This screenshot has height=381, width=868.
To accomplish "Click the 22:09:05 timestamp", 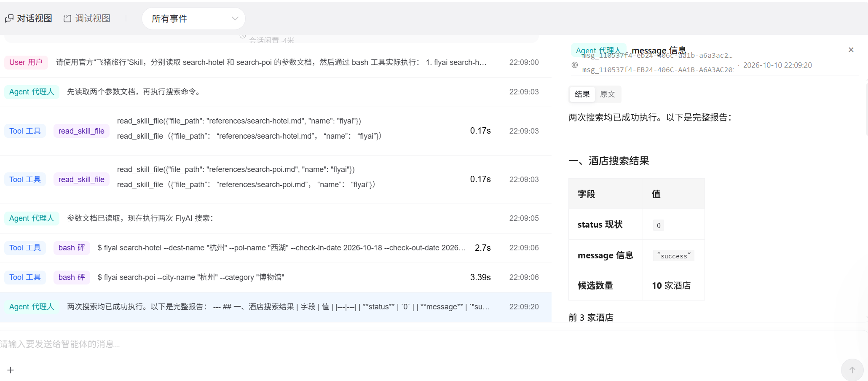I will tap(524, 218).
